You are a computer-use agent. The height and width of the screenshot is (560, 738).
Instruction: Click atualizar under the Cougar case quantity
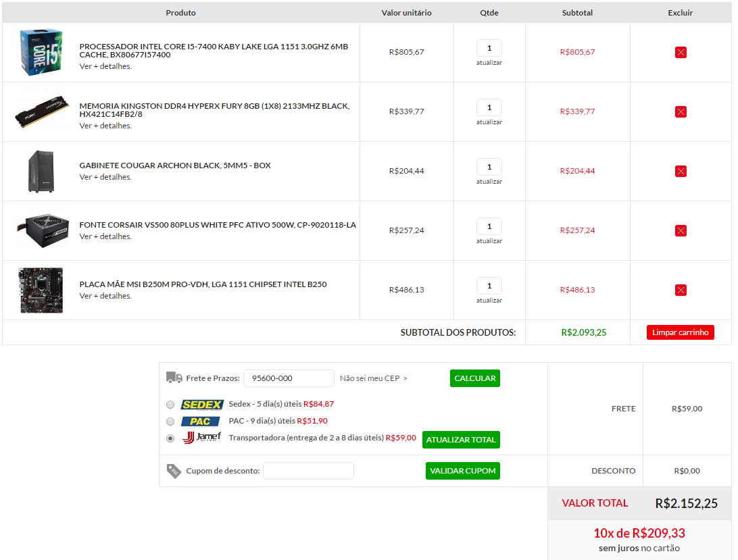tap(489, 182)
